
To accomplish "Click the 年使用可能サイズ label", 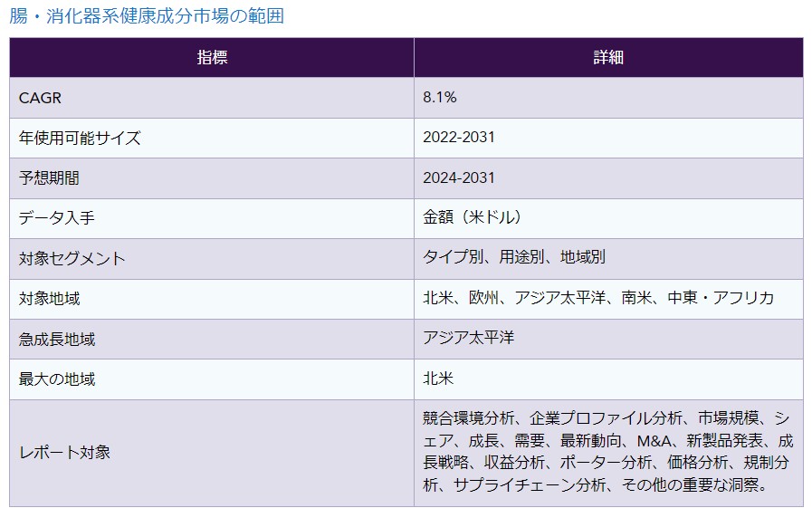I will [x=80, y=139].
